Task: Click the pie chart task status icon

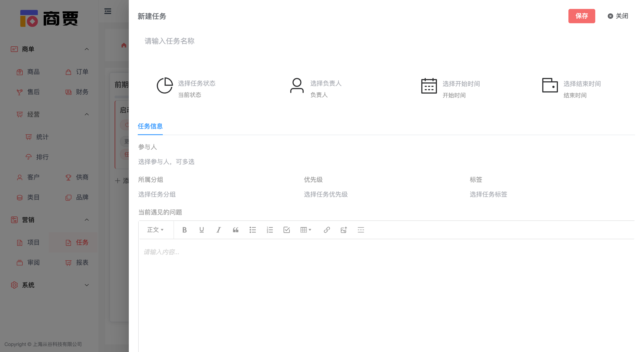Action: tap(165, 86)
